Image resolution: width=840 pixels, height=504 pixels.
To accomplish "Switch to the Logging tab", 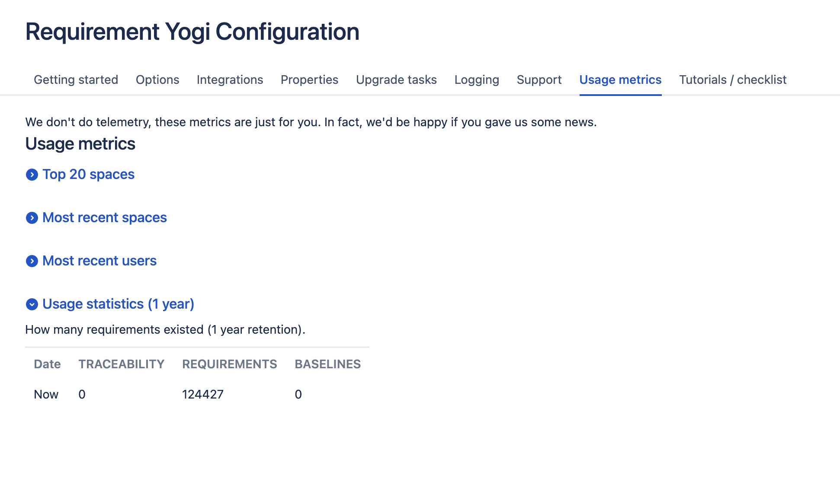I will 477,80.
